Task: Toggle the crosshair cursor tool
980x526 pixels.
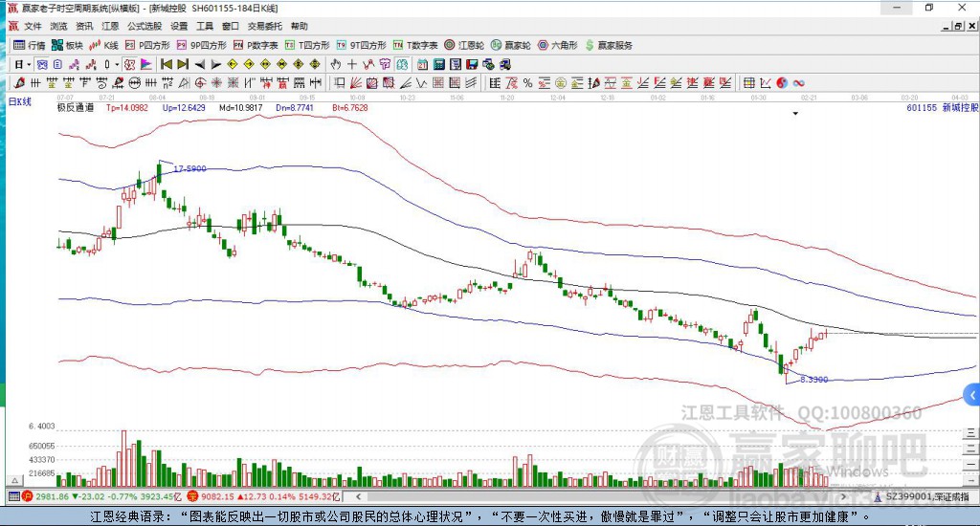Action: click(352, 64)
